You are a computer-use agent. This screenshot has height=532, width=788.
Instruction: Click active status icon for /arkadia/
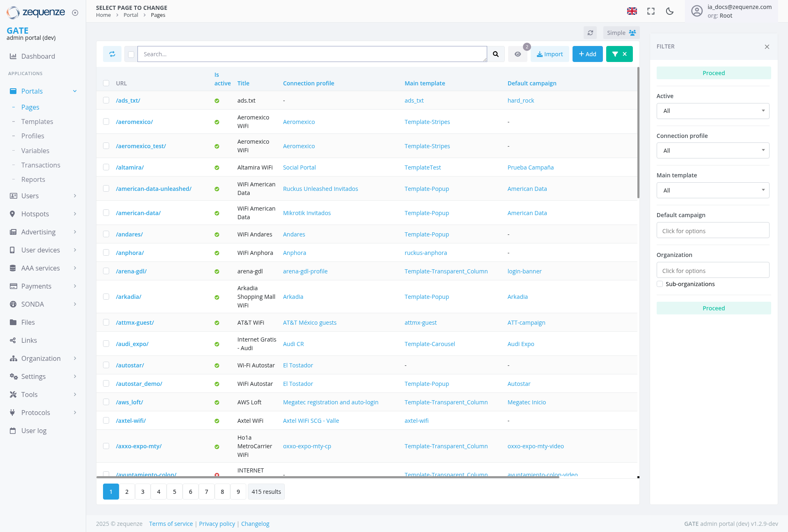point(217,297)
